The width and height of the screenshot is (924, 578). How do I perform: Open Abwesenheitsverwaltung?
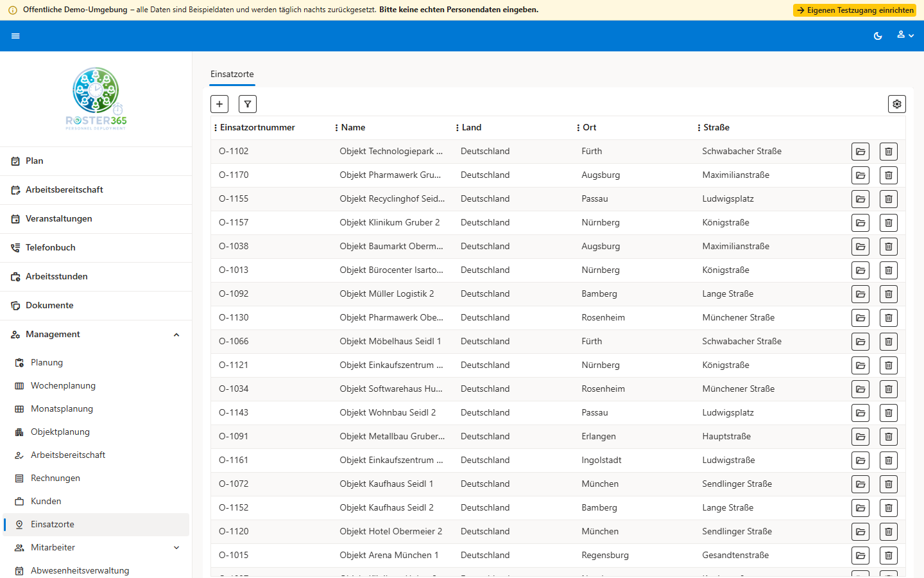[96, 571]
